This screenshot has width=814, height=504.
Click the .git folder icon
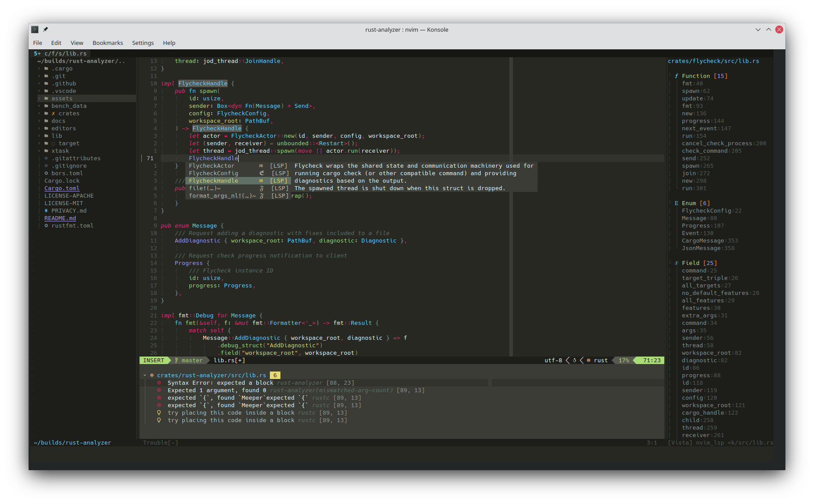click(46, 76)
